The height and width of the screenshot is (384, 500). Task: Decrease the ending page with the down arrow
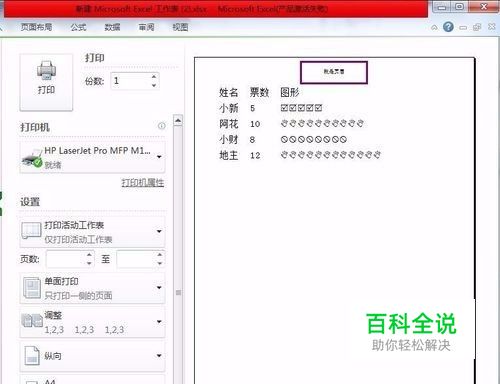160,263
